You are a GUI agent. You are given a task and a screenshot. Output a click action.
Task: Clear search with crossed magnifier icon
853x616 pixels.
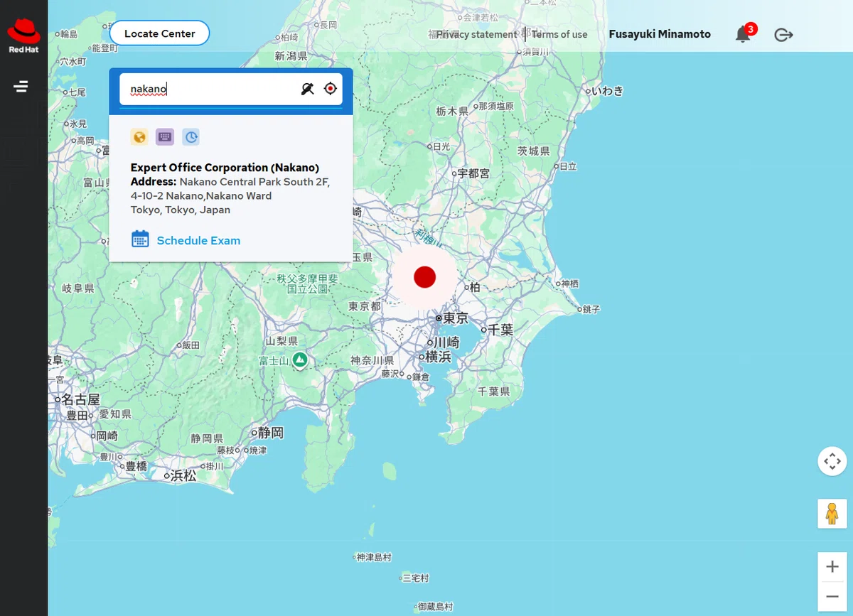click(x=307, y=89)
